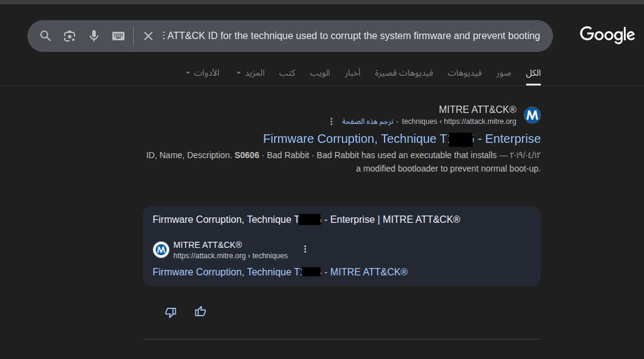Clear the search query with X
The image size is (644, 359).
148,36
